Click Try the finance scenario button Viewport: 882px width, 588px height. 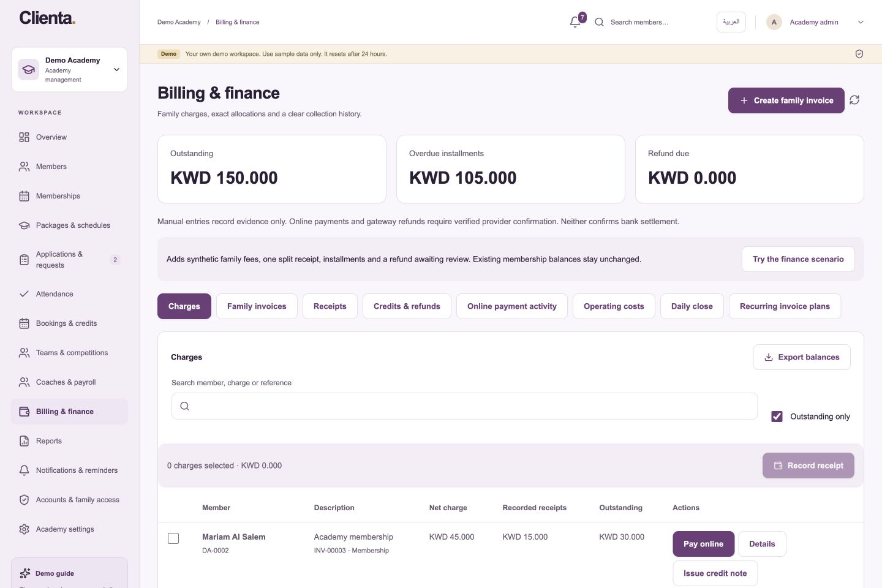click(798, 259)
